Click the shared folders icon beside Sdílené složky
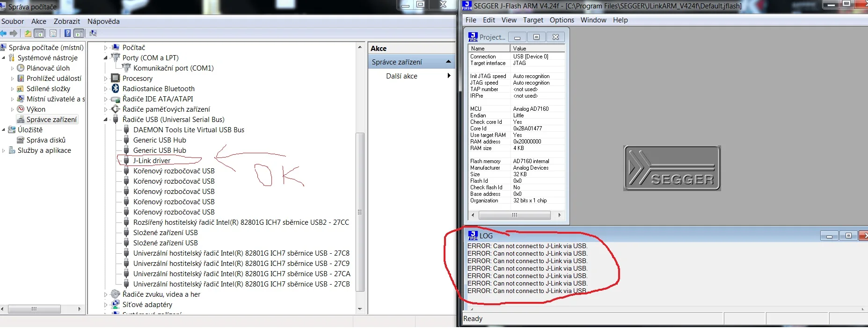868x329 pixels. point(21,88)
